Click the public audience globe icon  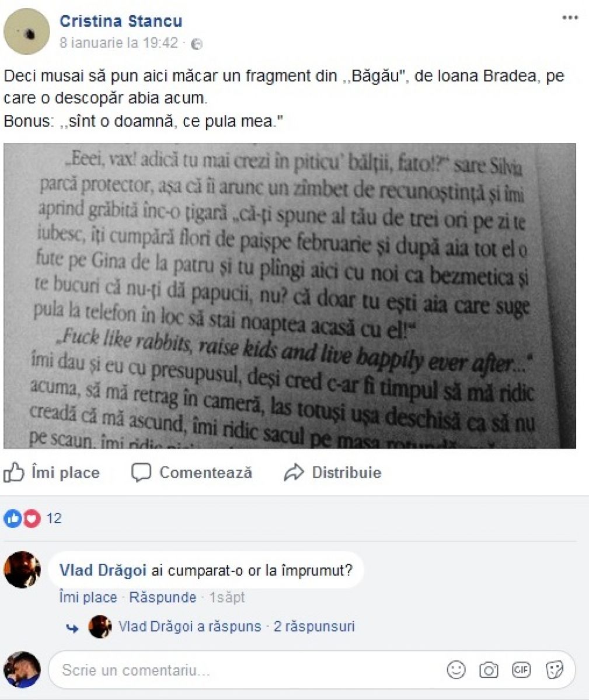coord(197,44)
